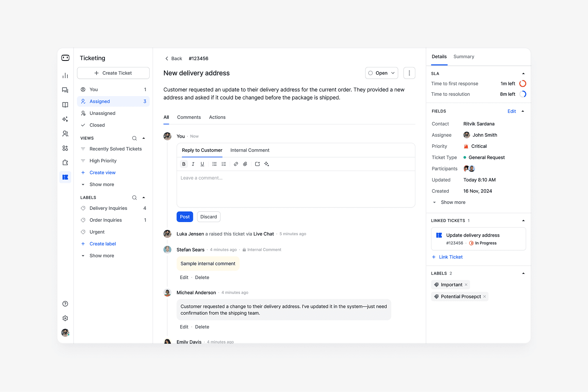Viewport: 588px width, 392px height.
Task: Select the Details tab
Action: click(439, 57)
